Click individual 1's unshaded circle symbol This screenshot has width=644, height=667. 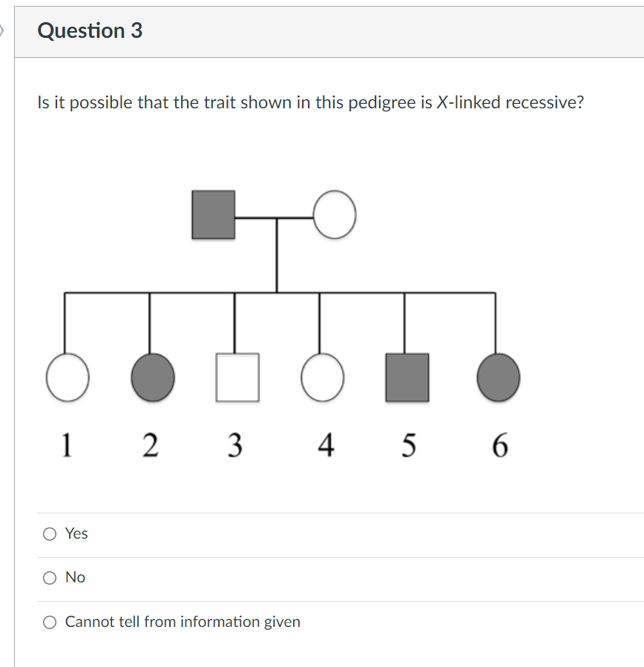[67, 377]
